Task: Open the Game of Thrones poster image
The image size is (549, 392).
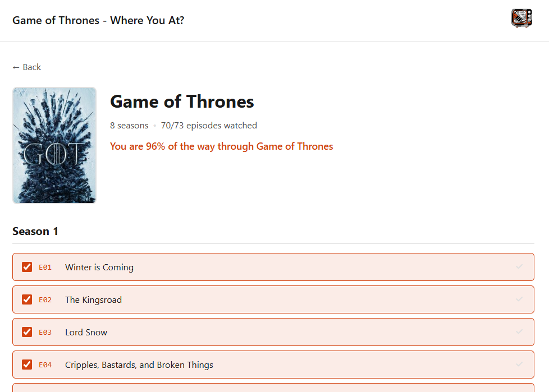Action: pyautogui.click(x=54, y=145)
